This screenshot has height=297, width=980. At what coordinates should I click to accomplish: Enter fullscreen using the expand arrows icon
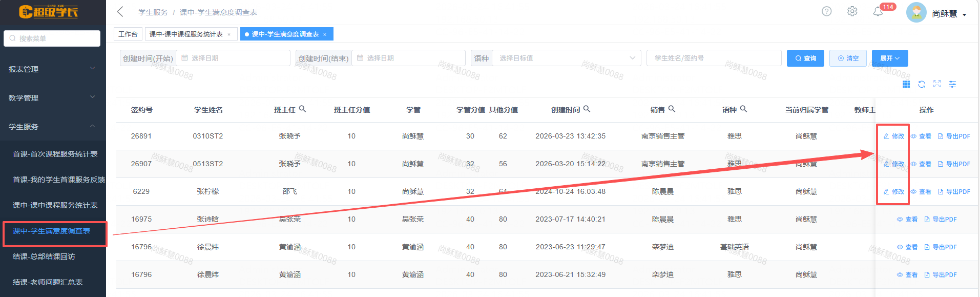tap(937, 84)
